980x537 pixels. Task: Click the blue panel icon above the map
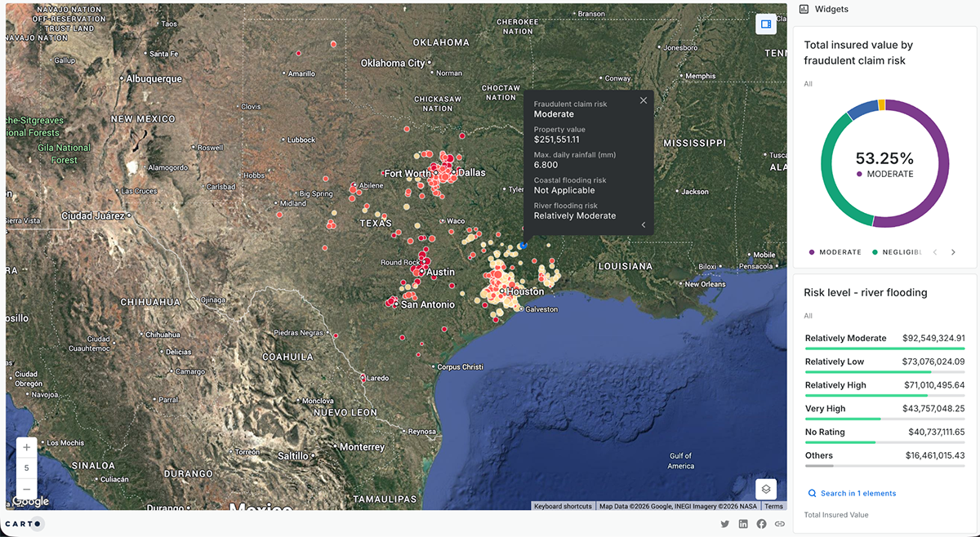(x=765, y=24)
